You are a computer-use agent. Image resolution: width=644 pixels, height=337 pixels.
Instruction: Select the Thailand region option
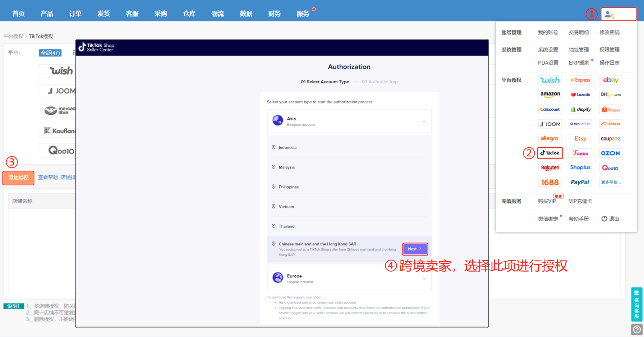pyautogui.click(x=287, y=226)
